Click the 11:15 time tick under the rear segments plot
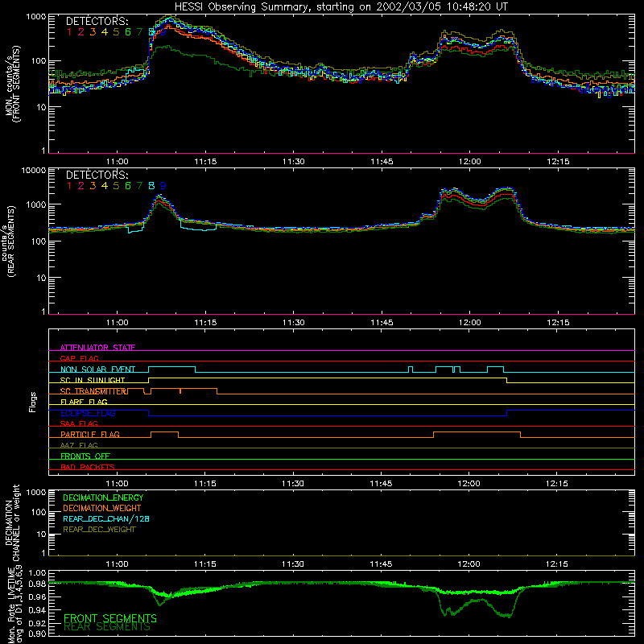This screenshot has width=644, height=644. coord(205,323)
